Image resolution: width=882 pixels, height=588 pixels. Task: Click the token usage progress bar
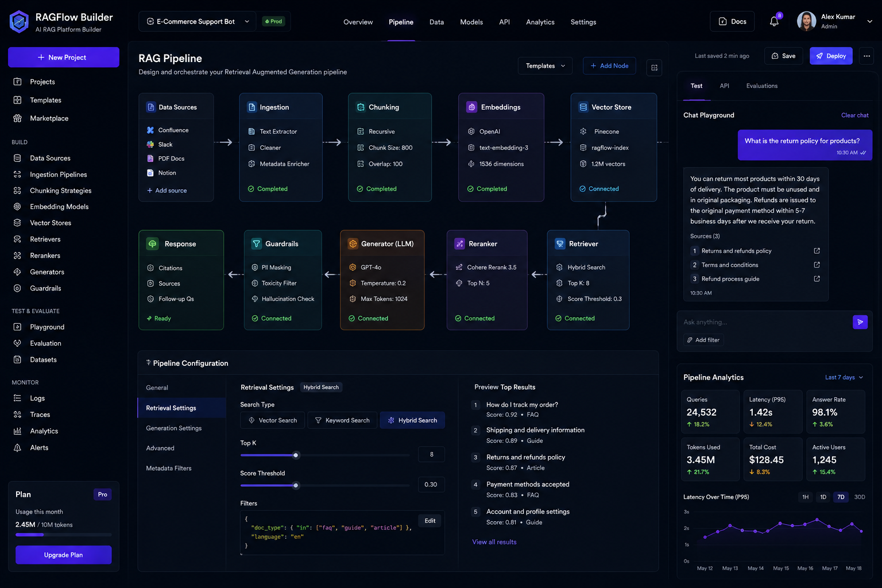coord(64,535)
